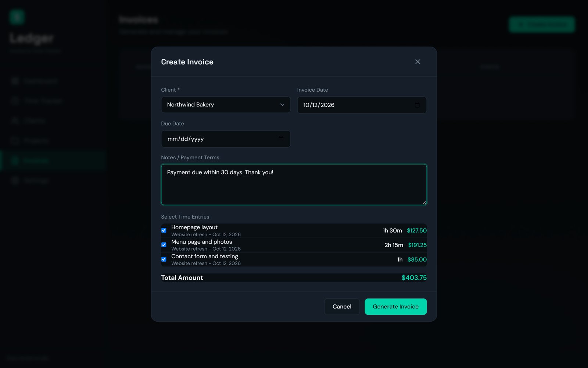588x368 pixels.
Task: Click the "Select Time Entries" heading
Action: 185,217
